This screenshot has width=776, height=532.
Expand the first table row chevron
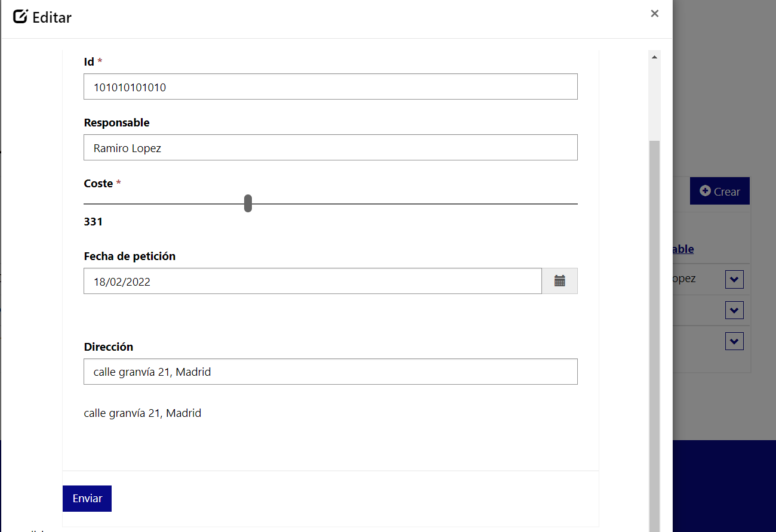coord(734,279)
